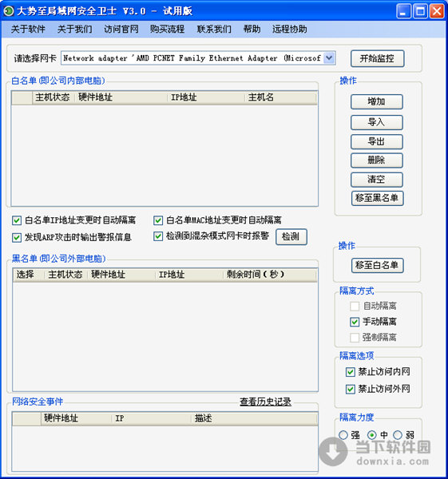Close the application window
Screen dimensions: 448x479
tap(437, 11)
